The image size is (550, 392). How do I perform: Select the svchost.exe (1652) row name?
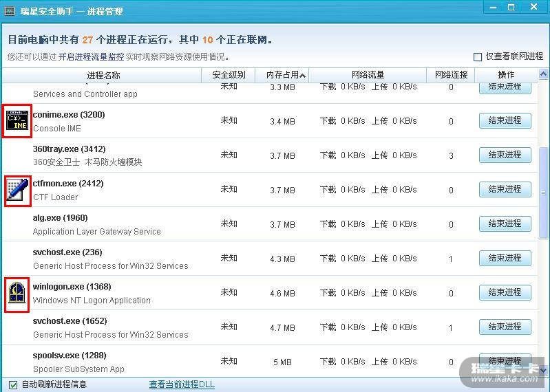(70, 320)
